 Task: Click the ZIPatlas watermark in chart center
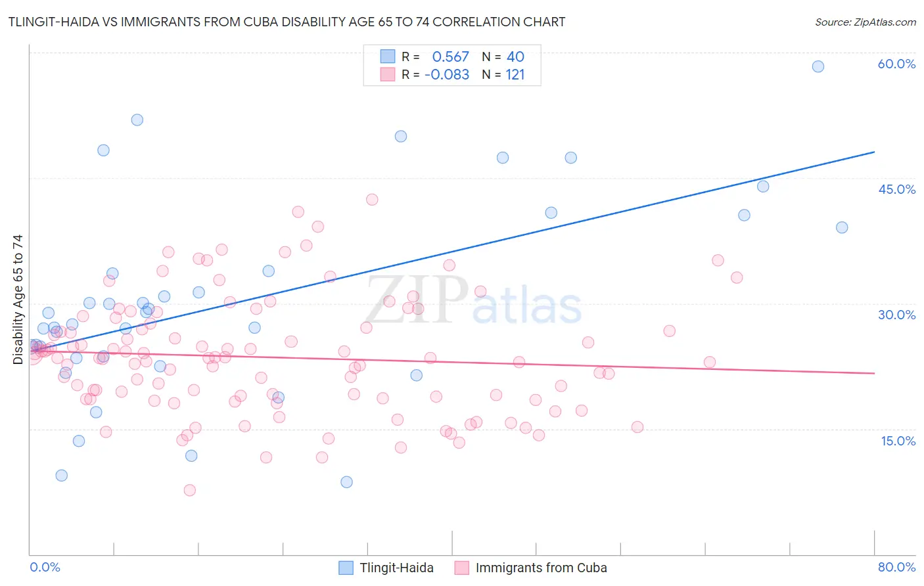[473, 301]
